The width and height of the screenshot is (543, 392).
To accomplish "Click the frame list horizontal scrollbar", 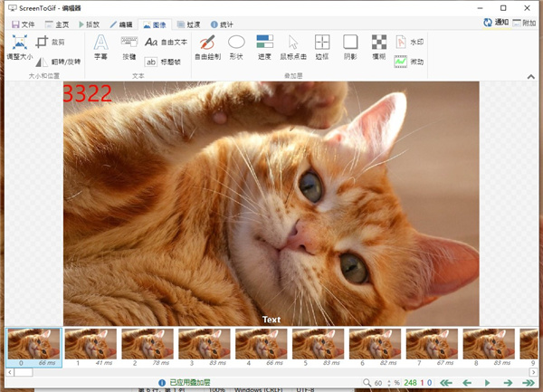I will point(271,371).
